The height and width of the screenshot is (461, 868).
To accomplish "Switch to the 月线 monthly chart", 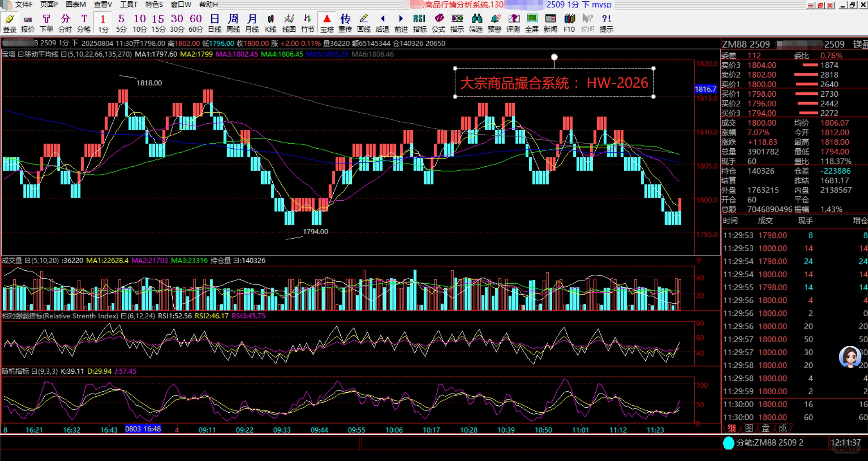I will [x=252, y=23].
